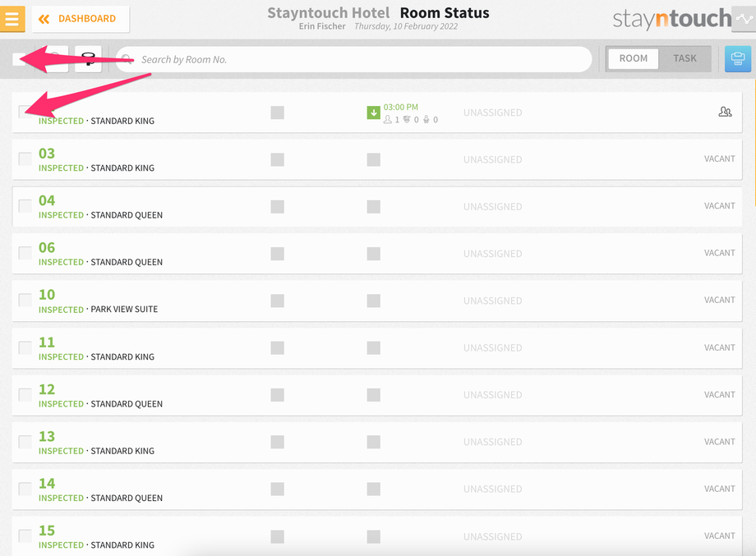756x556 pixels.
Task: Click STANDARD KING label of room 11
Action: tap(122, 357)
